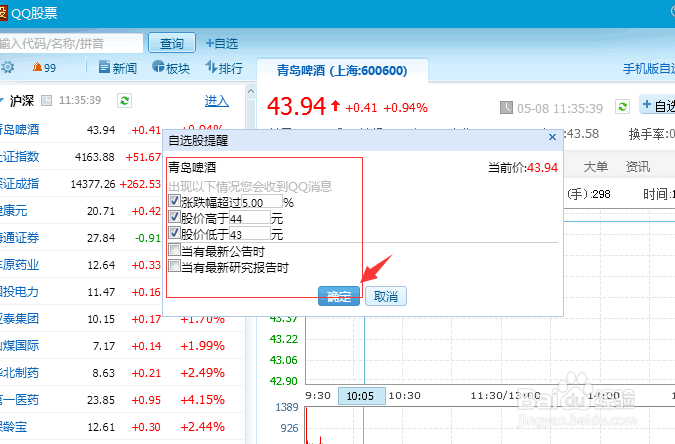This screenshot has width=675, height=444.
Task: Click the + 自选 button beside the refresh icon
Action: tap(657, 105)
